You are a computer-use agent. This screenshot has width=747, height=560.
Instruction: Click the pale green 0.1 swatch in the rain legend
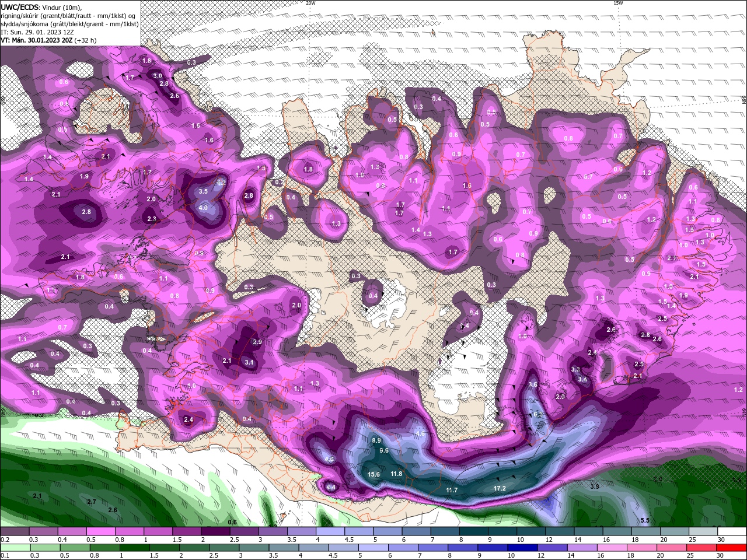tap(15, 548)
